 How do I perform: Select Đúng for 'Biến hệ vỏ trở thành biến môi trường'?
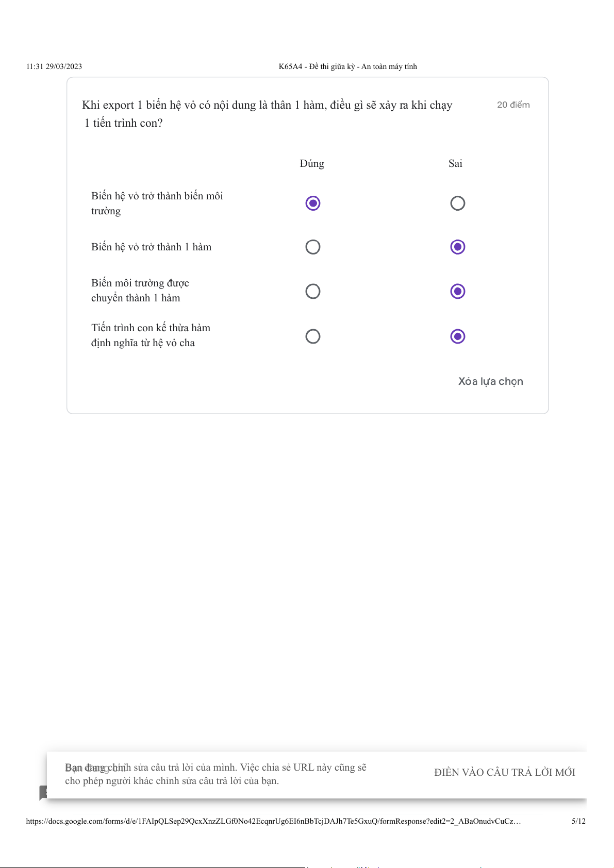[x=312, y=203]
